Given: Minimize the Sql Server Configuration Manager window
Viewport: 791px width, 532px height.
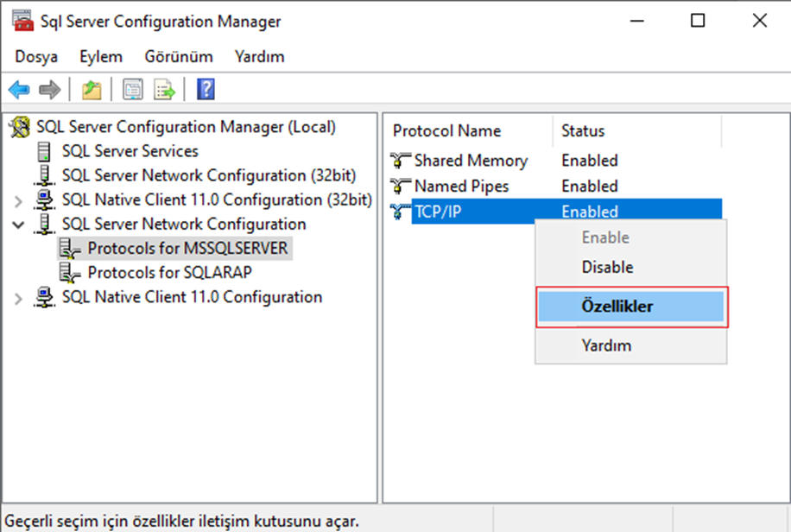Looking at the screenshot, I should click(x=637, y=21).
